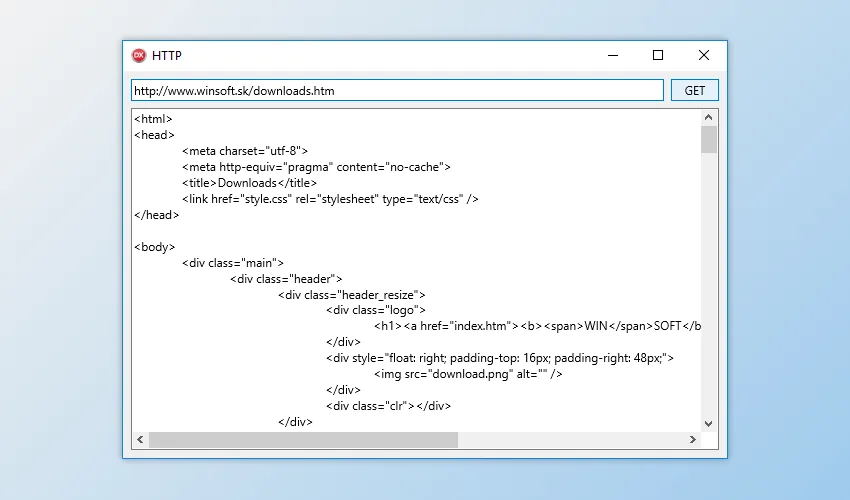Click the h1 index.htm WINSOFT line
This screenshot has height=500, width=850.
point(538,326)
